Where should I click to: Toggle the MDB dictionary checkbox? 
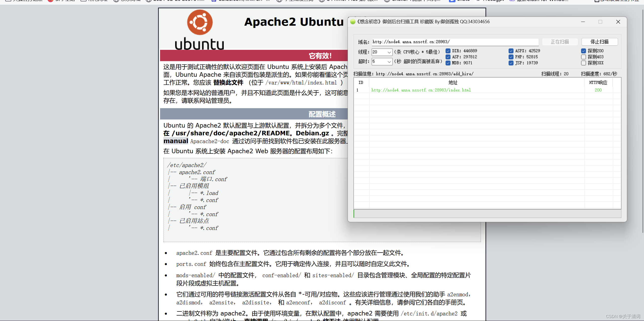[448, 63]
